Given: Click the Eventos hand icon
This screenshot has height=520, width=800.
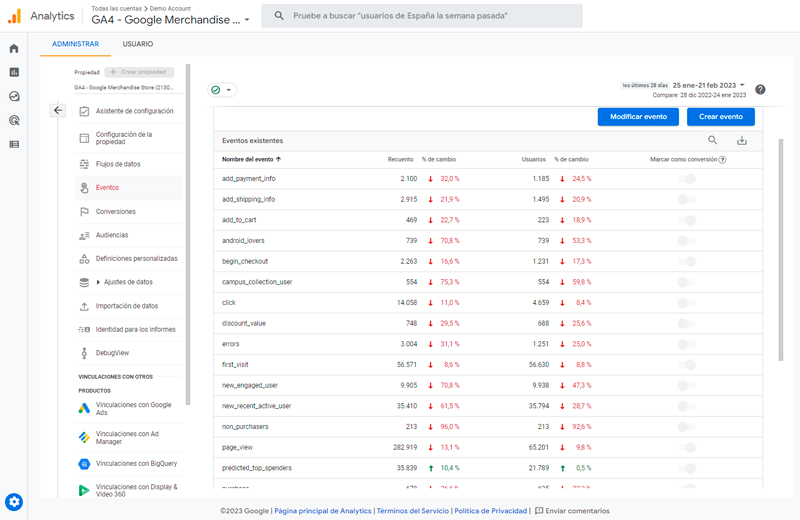Looking at the screenshot, I should coord(84,188).
